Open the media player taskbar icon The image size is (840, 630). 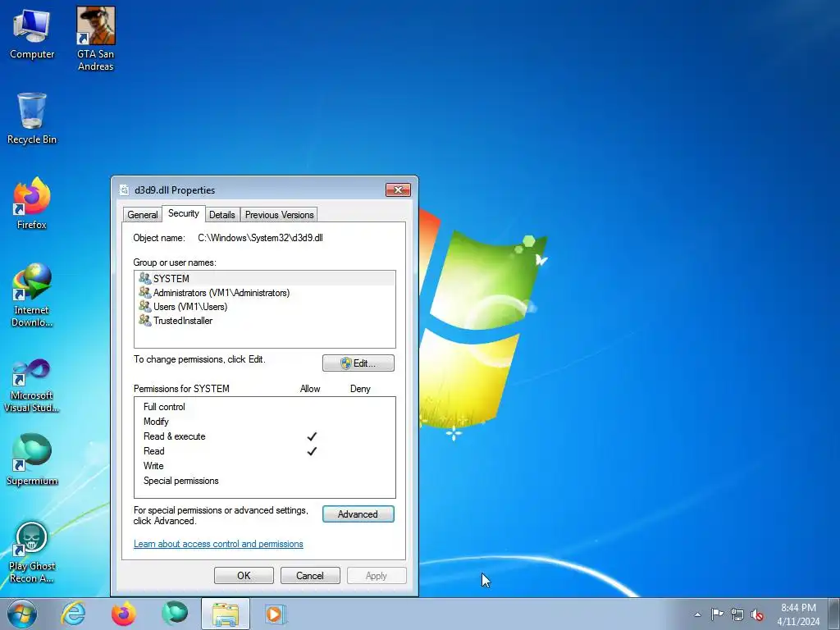point(276,614)
